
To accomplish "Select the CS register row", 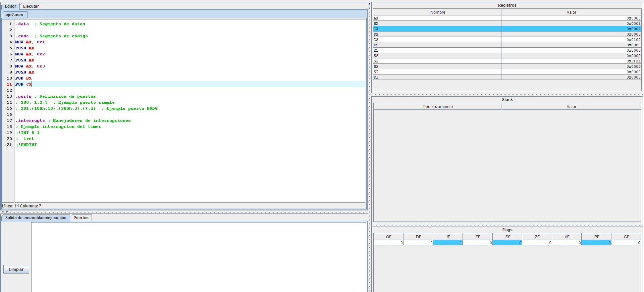I will (x=507, y=40).
